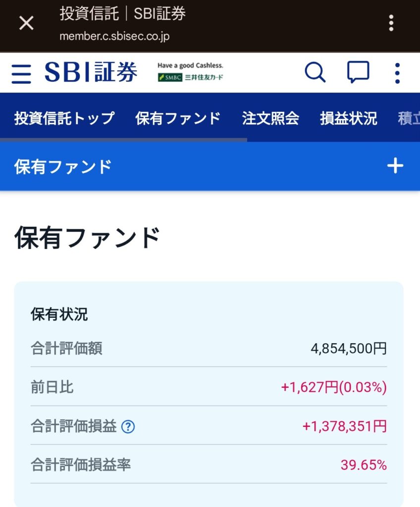Click the SBI証券 logo

(91, 72)
